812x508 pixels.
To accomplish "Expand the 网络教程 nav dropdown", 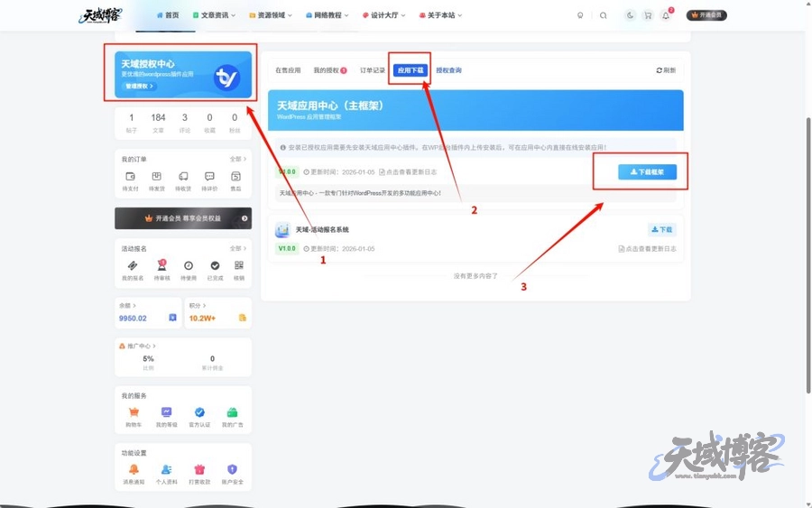I will tap(328, 15).
